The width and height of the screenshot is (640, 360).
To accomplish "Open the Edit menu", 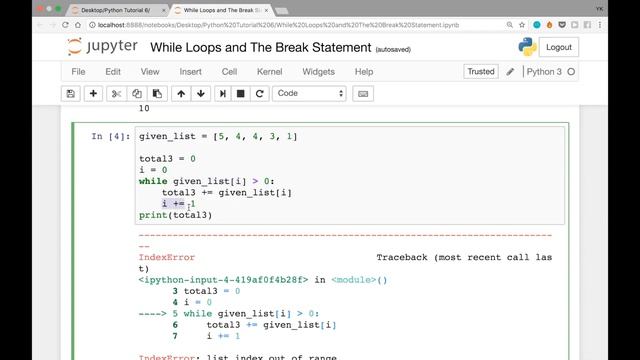I will point(113,72).
